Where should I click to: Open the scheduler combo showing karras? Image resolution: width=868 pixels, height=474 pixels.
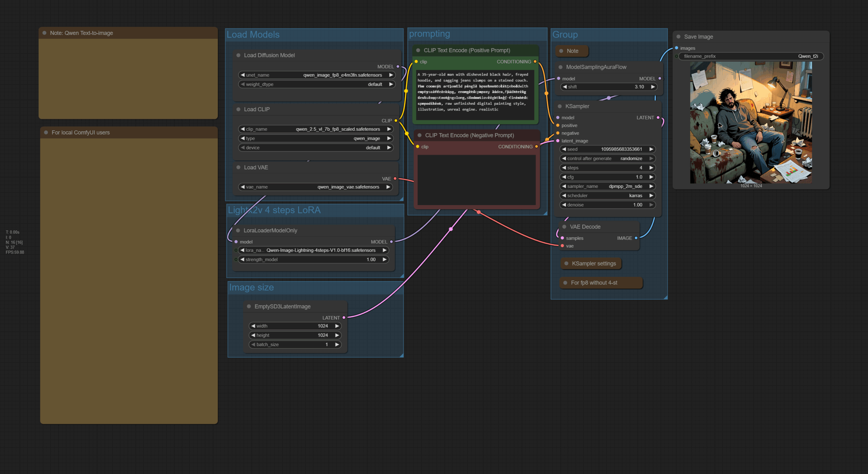(x=607, y=196)
